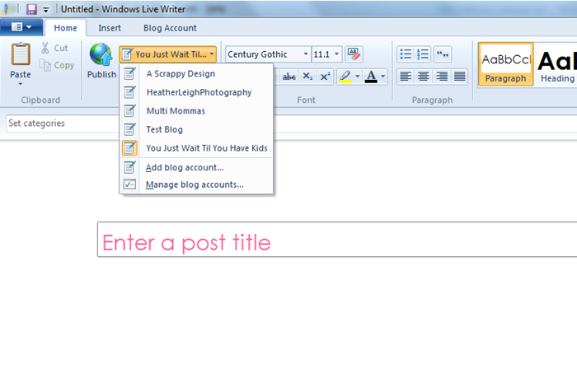Apply the Heading style

click(x=556, y=64)
